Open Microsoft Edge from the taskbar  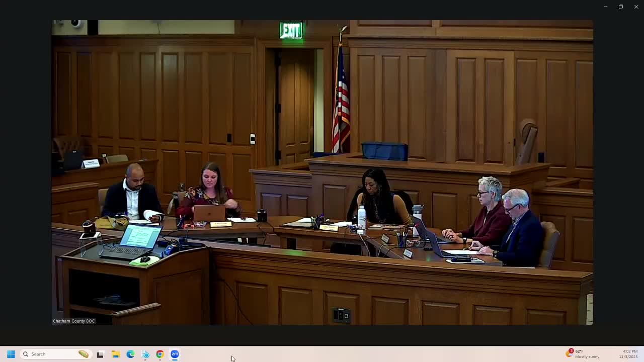coord(130,354)
